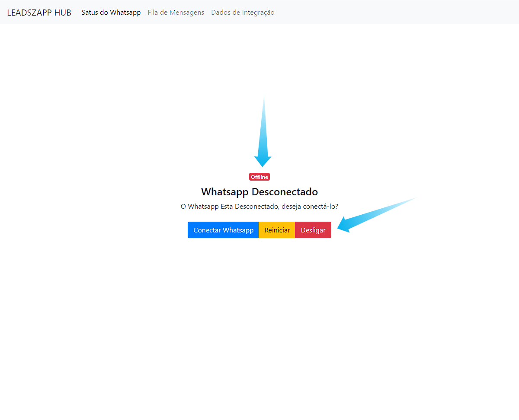Restart the service with the yellow button
This screenshot has width=519, height=420.
[x=277, y=230]
